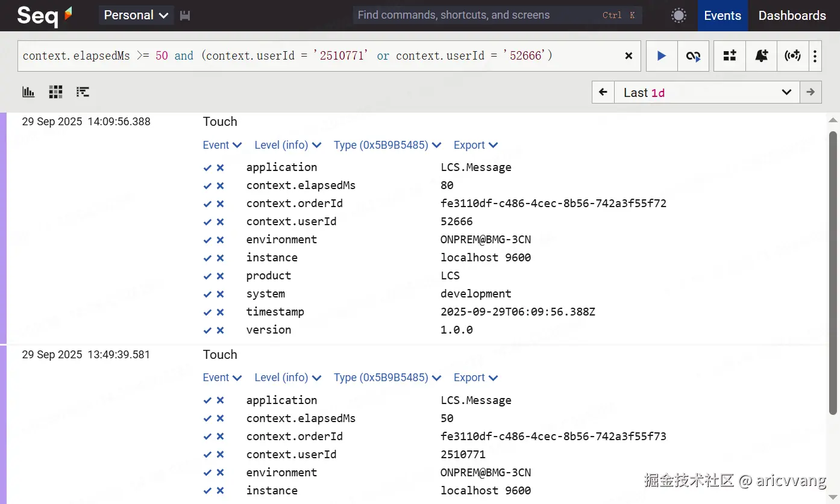This screenshot has width=840, height=504.
Task: Click the save workspace floppy disk icon
Action: tap(185, 16)
